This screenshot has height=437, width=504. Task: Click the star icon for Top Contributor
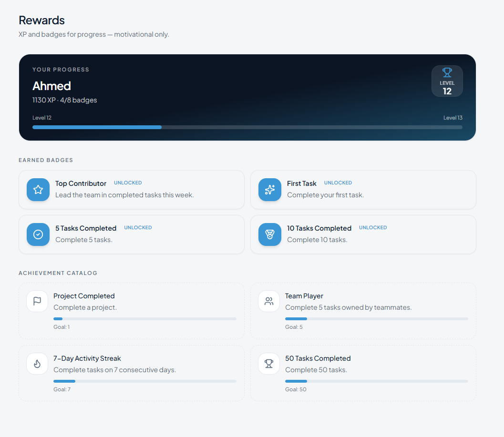[x=38, y=190]
